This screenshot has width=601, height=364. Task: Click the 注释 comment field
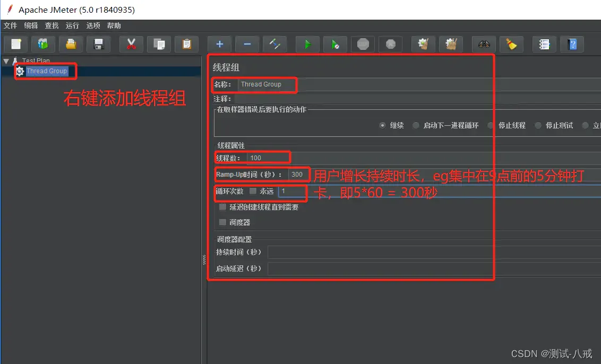coord(418,99)
